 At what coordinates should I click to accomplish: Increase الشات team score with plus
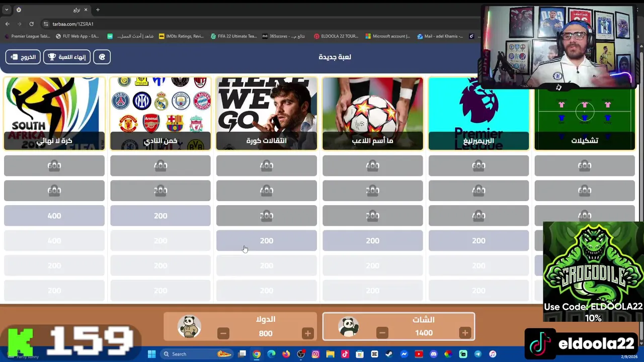(x=465, y=333)
